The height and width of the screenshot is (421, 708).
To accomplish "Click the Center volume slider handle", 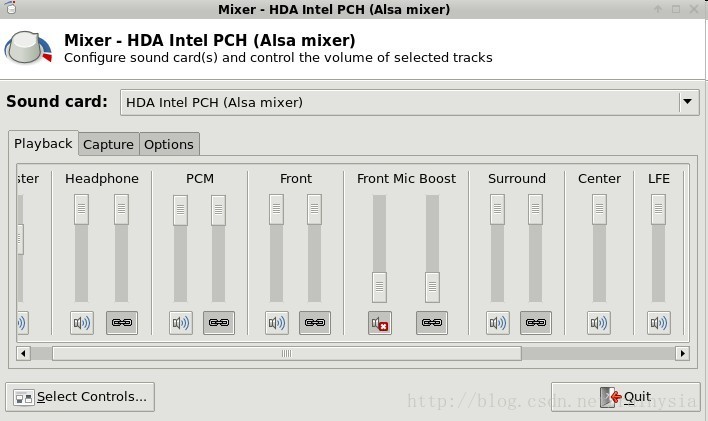I will [x=599, y=209].
